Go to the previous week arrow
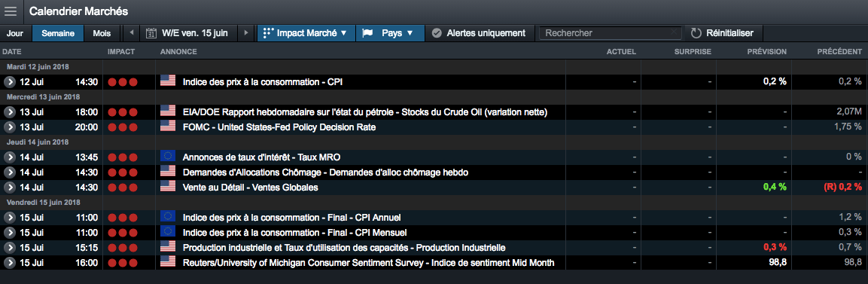Viewport: 868px width, 284px height. [131, 33]
